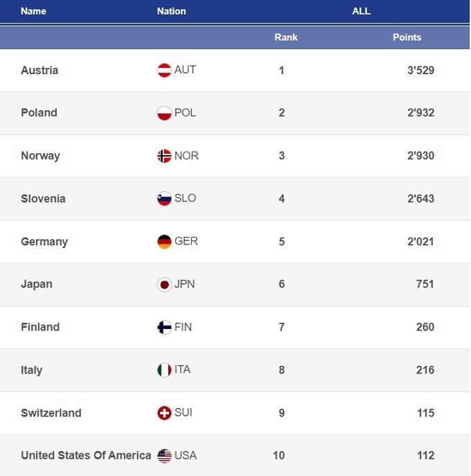This screenshot has width=471, height=476.
Task: Select Norway's 2'930 points value
Action: point(420,156)
